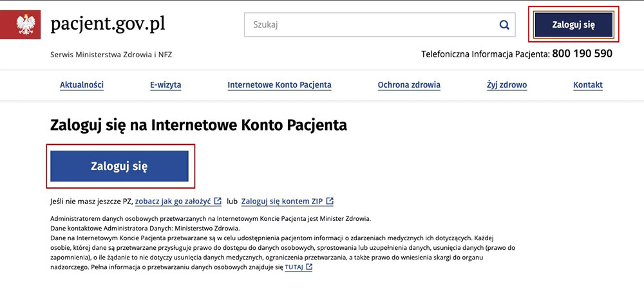The height and width of the screenshot is (293, 644).
Task: Click 'Jeśli nie masz jeszcze PZ,' text
Action: [x=91, y=202]
